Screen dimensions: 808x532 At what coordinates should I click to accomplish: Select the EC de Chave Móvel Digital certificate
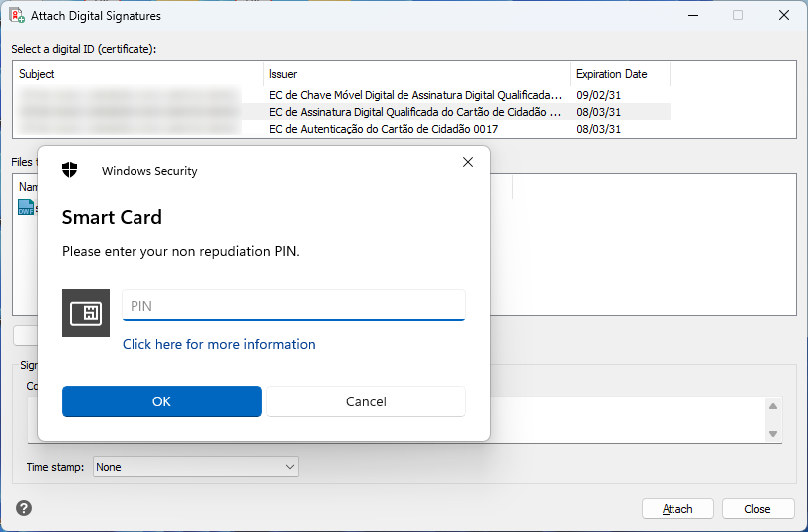coord(414,95)
